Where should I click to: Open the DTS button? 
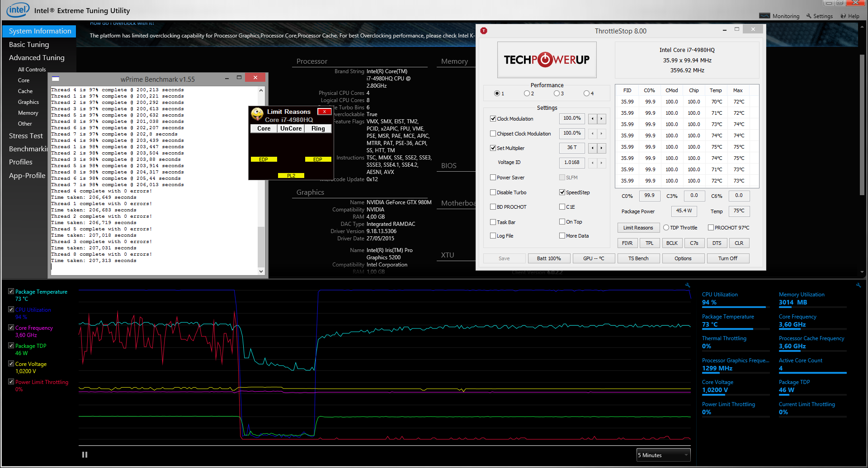[717, 243]
